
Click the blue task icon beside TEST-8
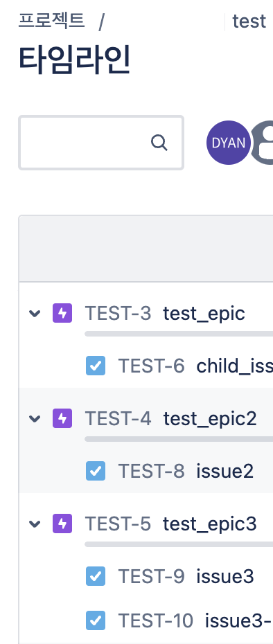[96, 471]
